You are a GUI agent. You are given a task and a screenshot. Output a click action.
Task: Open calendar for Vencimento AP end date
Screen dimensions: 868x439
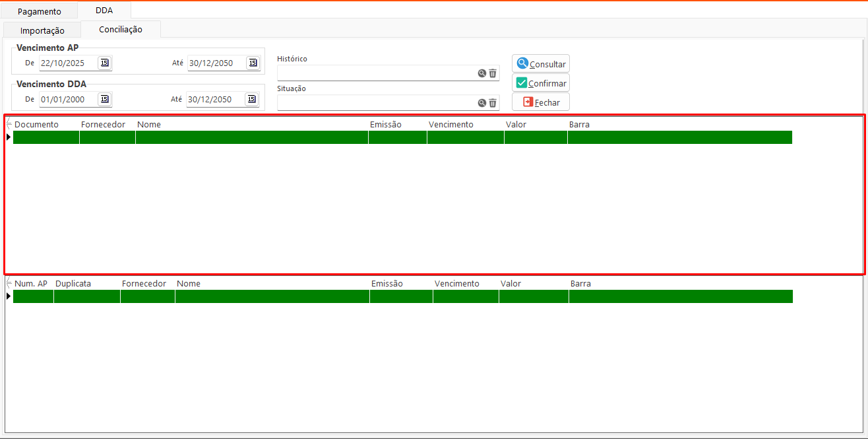253,63
